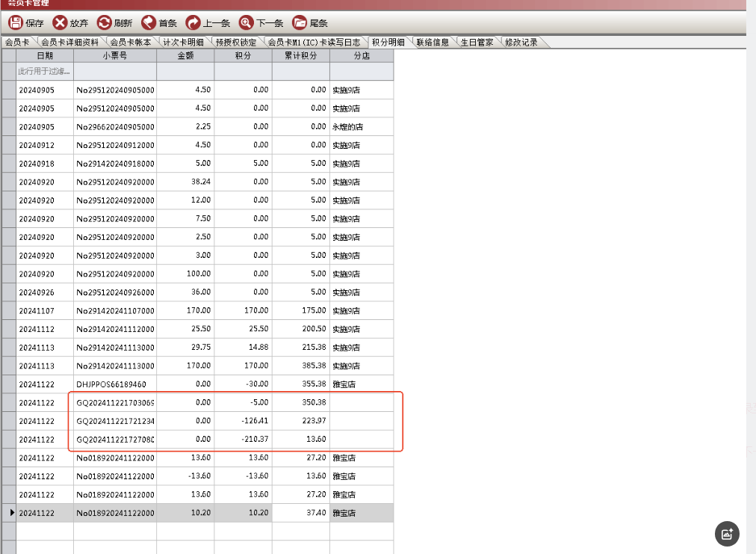756x554 pixels.
Task: Sort by the 小票号 column header
Action: (115, 56)
